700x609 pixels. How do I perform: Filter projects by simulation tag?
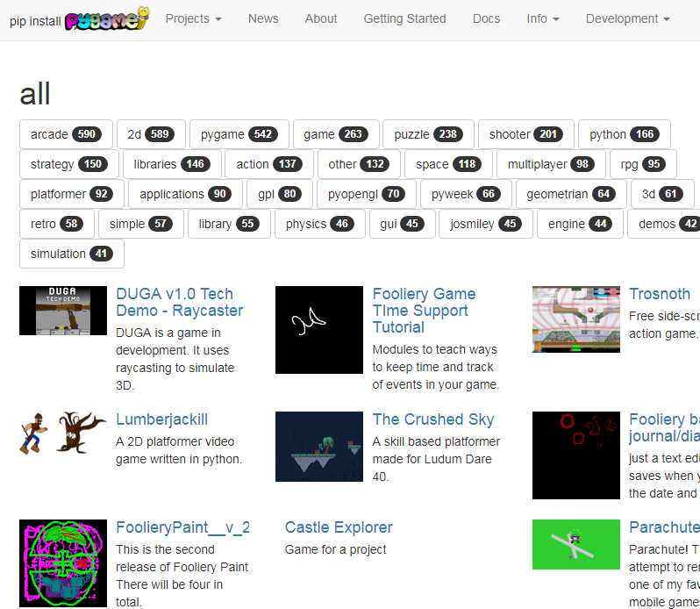pyautogui.click(x=71, y=254)
